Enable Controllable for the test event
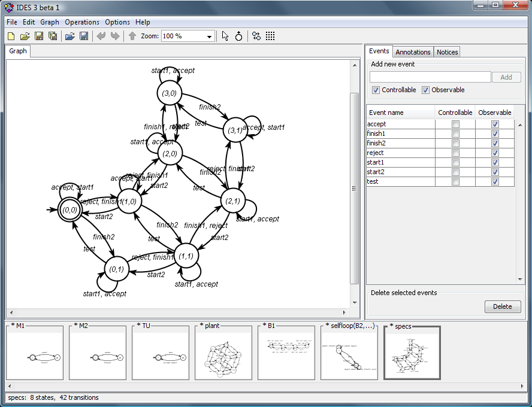This screenshot has height=407, width=532. point(456,181)
